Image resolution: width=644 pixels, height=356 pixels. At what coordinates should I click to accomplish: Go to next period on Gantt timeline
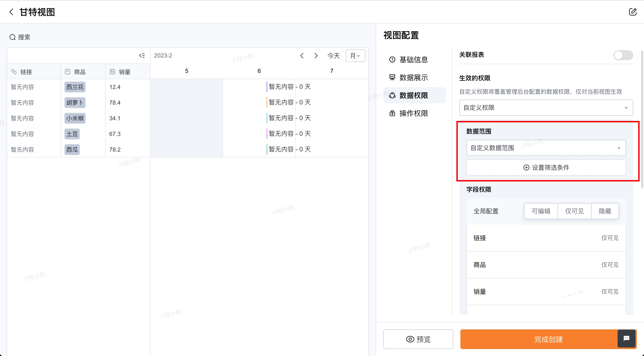(x=316, y=55)
